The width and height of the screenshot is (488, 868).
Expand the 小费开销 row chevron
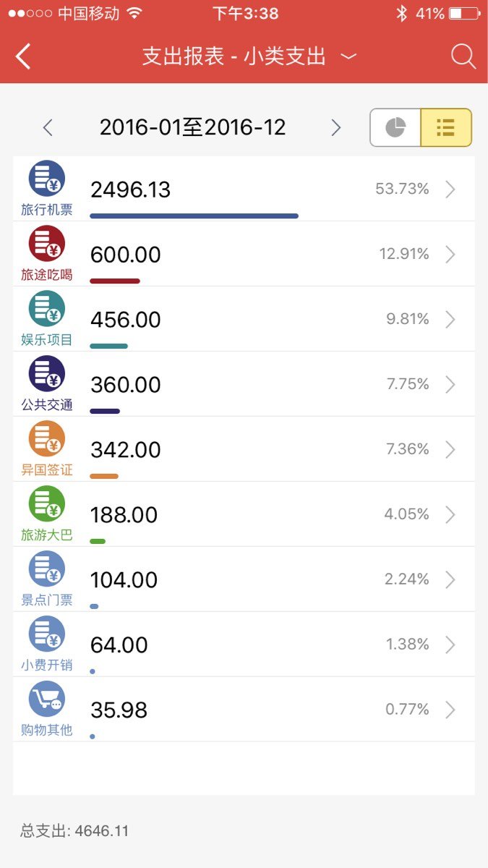pyautogui.click(x=450, y=644)
